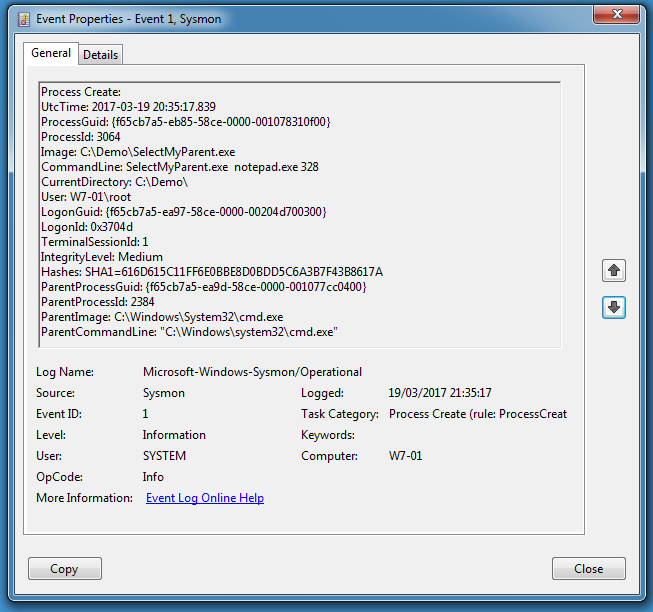Select the General tab
Viewport: 653px width, 612px height.
click(x=51, y=54)
